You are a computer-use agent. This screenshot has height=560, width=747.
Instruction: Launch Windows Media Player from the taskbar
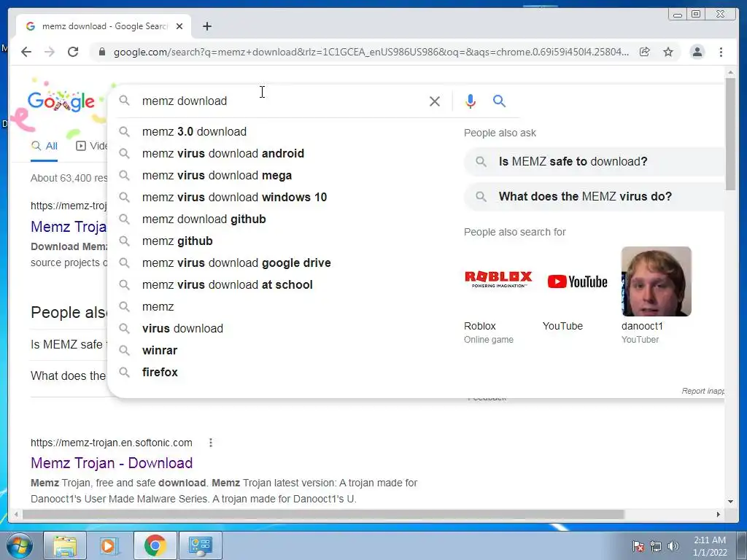[109, 545]
